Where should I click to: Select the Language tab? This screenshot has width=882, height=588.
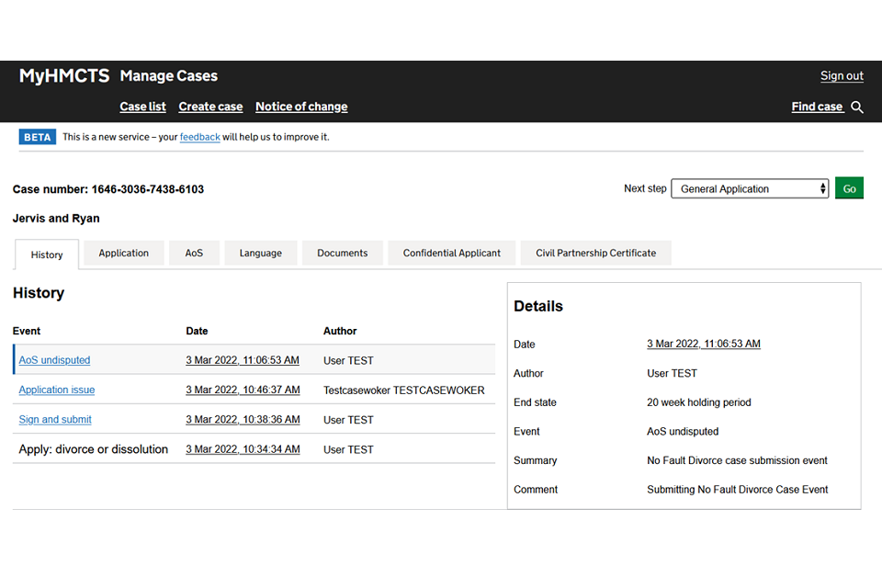click(260, 254)
